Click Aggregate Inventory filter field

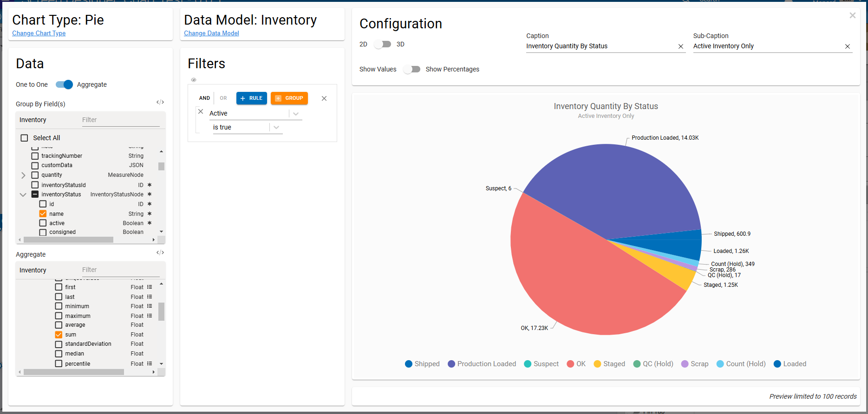pyautogui.click(x=121, y=270)
